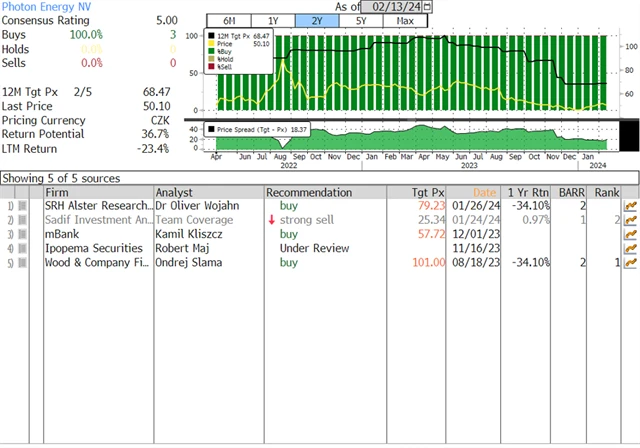The width and height of the screenshot is (640, 448).
Task: Select analyst Dr Oliver Wojahn
Action: click(196, 206)
